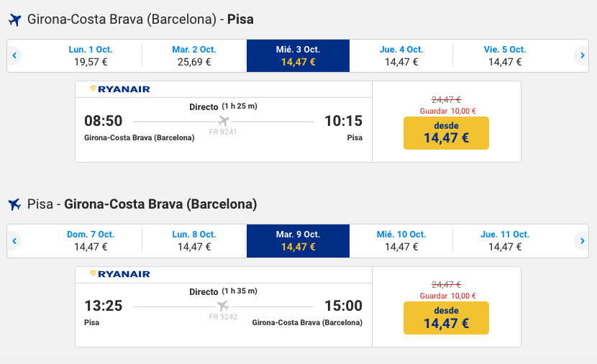Select Mar. 2 Oct. outbound date
Screen dimensions: 597x364
(x=194, y=56)
